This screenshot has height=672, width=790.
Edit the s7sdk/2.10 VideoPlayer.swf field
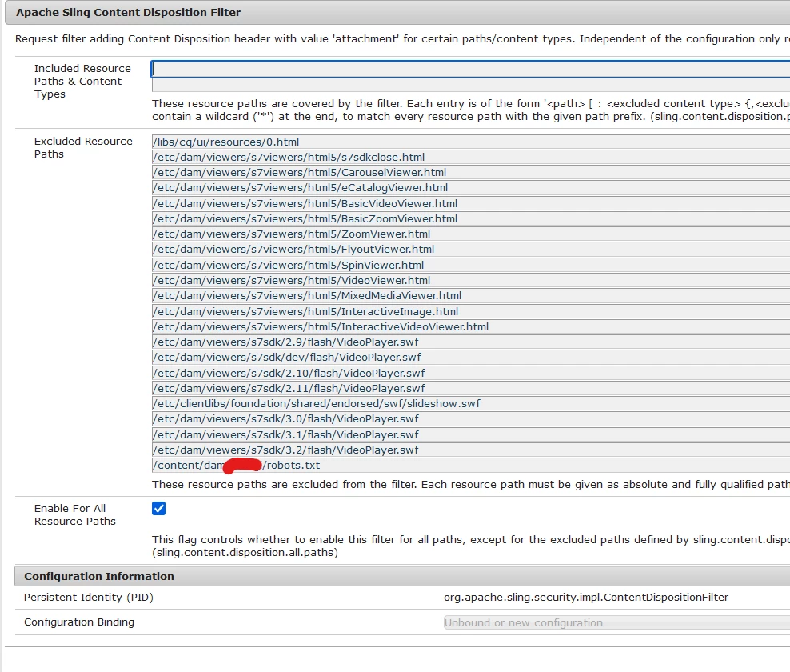tap(471, 373)
